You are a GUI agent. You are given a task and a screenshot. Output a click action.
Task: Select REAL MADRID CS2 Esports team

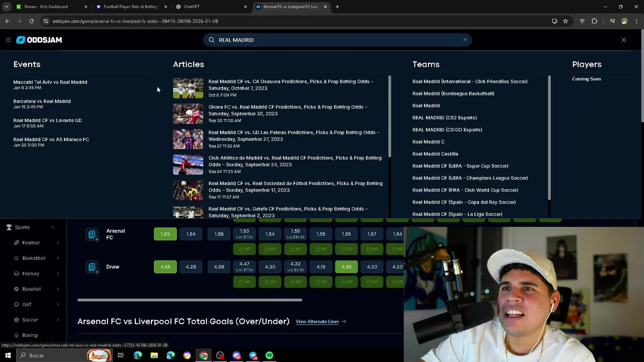(x=444, y=118)
